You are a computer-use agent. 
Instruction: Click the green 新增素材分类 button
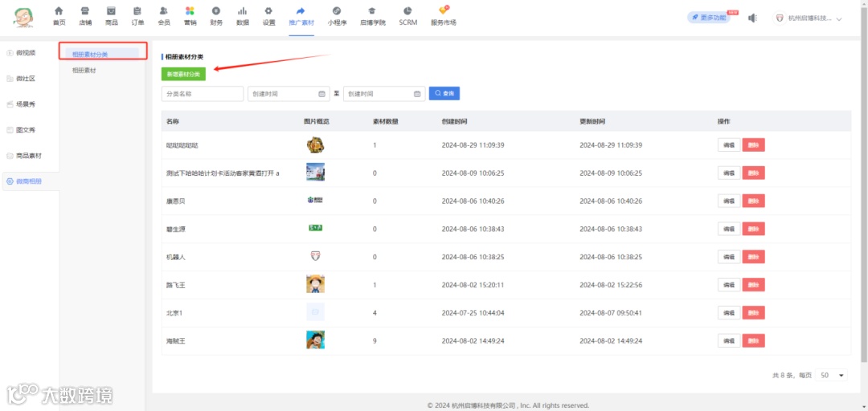click(183, 74)
